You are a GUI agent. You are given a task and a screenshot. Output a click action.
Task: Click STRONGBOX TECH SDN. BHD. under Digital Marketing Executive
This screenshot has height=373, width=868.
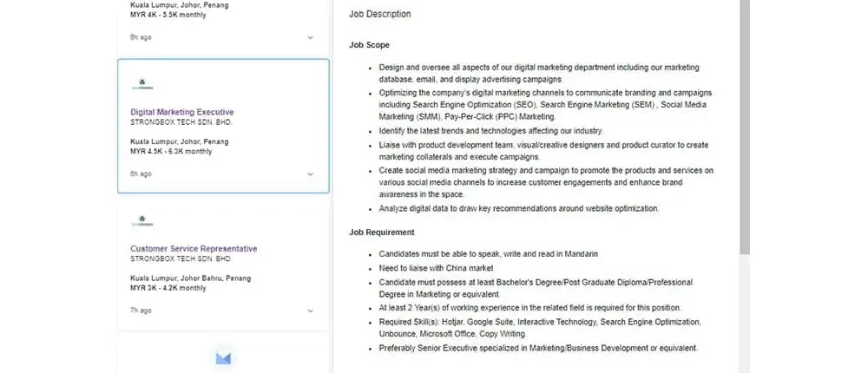click(181, 122)
